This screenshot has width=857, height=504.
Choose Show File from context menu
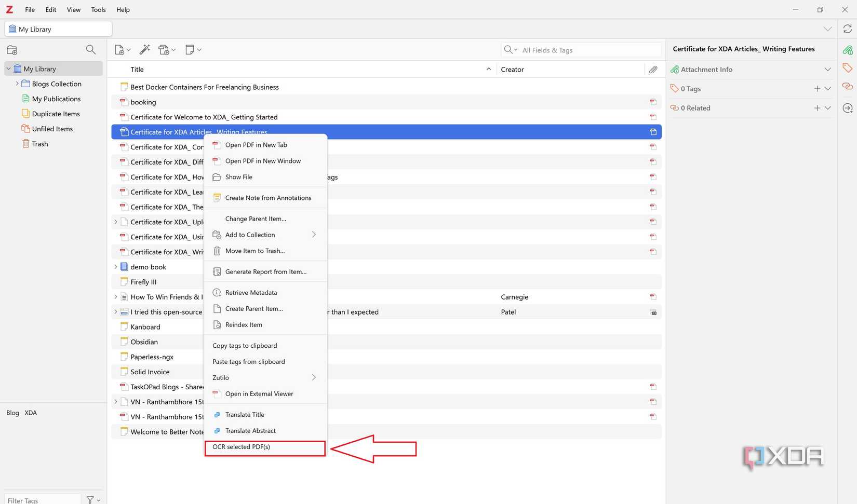point(265,177)
